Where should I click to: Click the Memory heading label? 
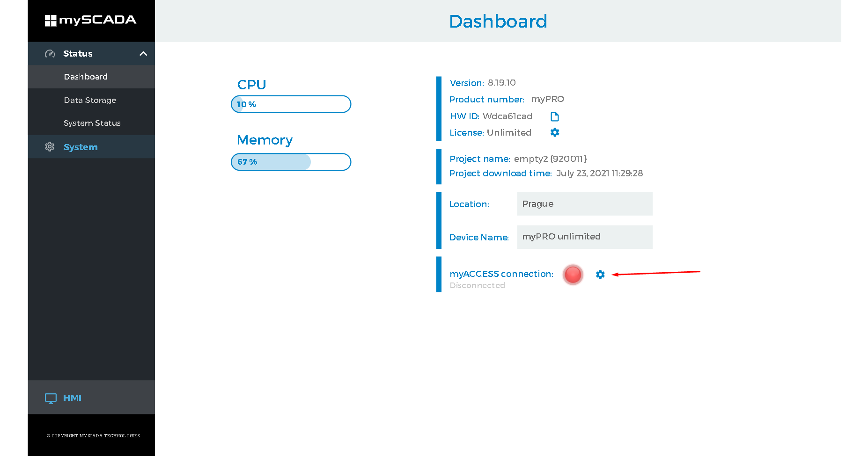tap(265, 140)
